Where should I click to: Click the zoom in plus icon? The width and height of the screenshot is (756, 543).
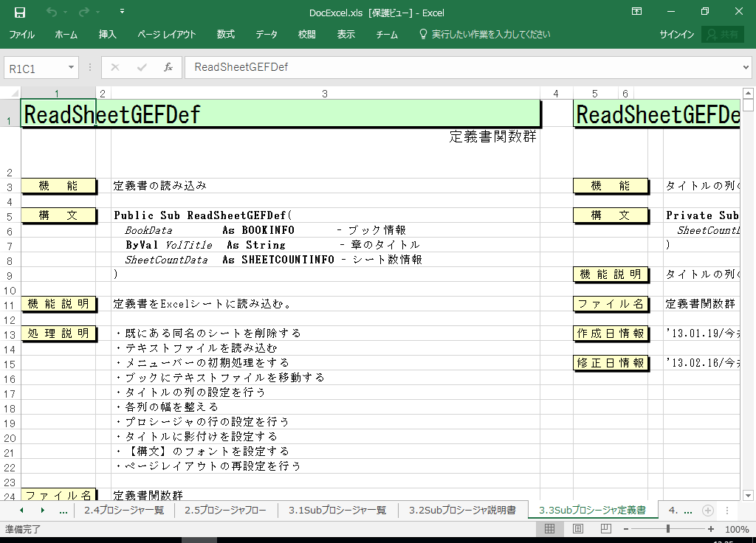[711, 529]
